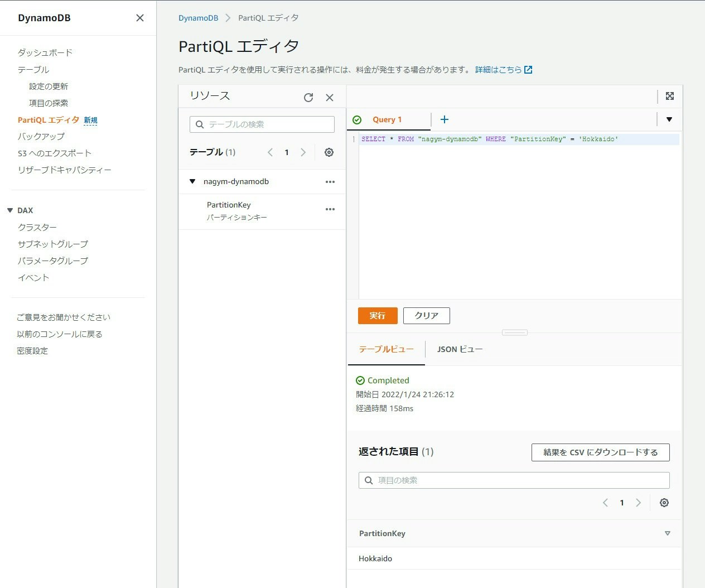
Task: Go to previous tables page
Action: coord(270,152)
